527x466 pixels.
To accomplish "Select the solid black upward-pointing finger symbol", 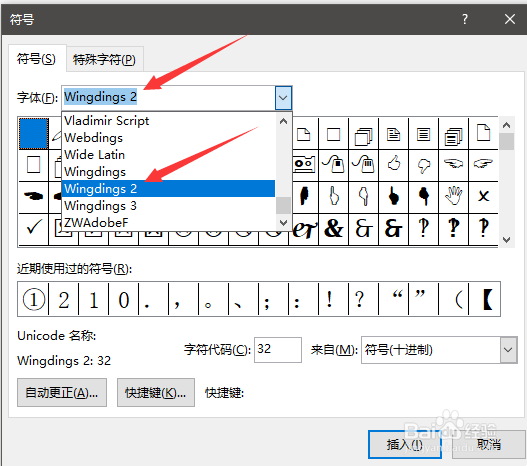I will [394, 196].
